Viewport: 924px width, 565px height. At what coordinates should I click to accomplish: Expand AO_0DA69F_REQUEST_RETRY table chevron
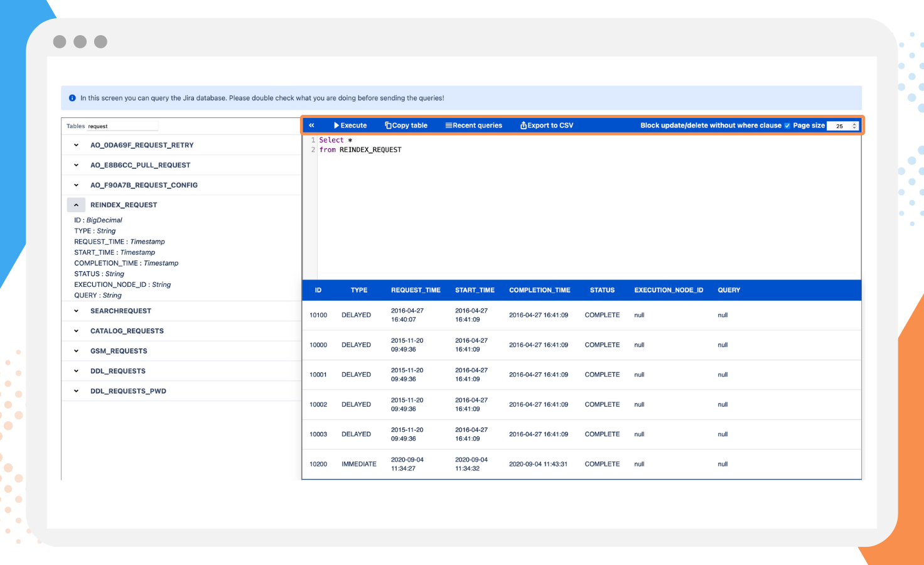(x=76, y=145)
